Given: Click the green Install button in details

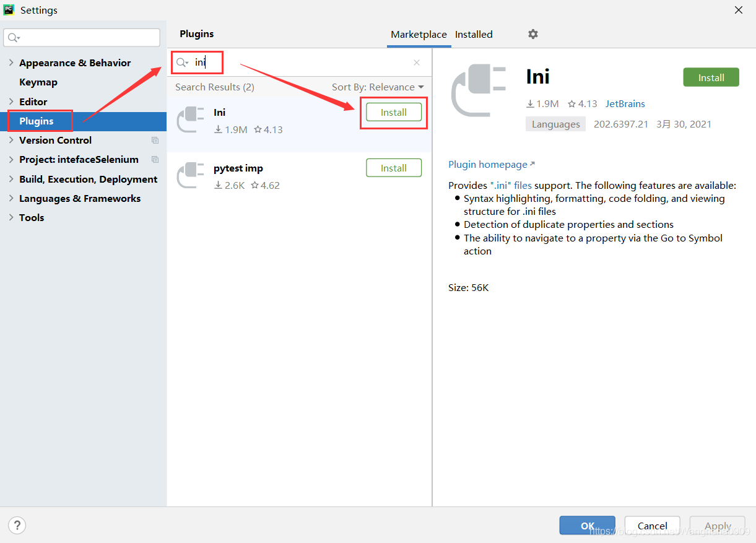Looking at the screenshot, I should (x=711, y=77).
